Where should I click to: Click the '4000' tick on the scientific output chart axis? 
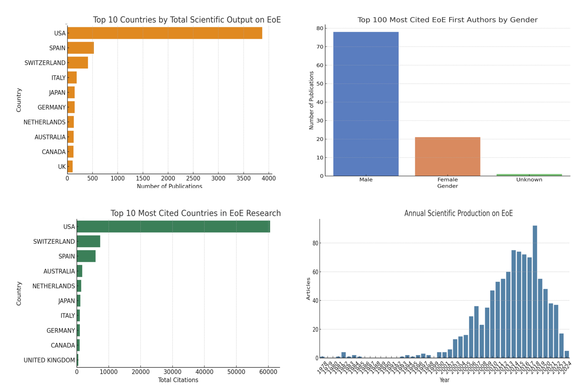click(269, 178)
